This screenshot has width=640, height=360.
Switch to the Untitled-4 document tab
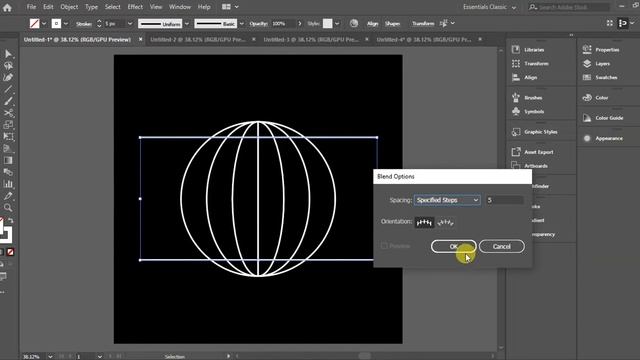(424, 40)
